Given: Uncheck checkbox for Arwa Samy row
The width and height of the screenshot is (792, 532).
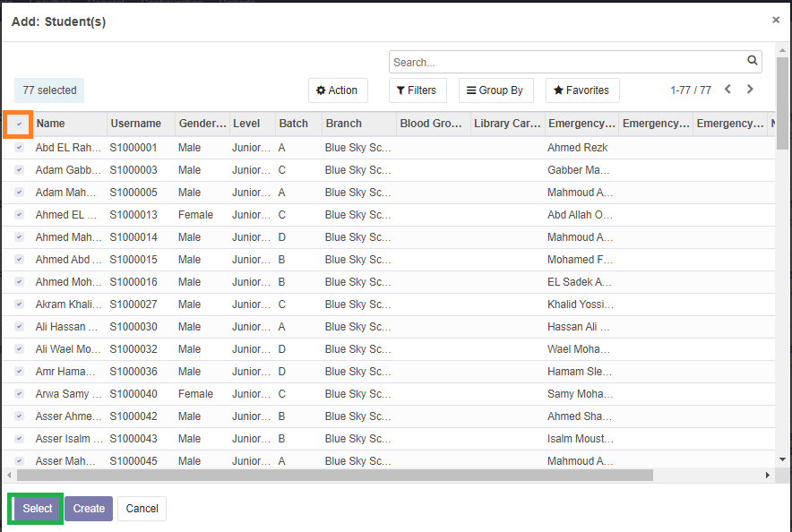Looking at the screenshot, I should 19,394.
